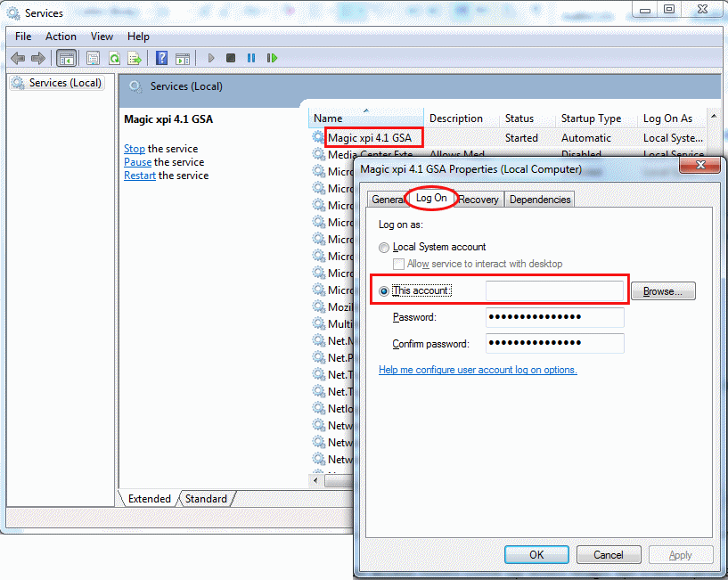Screen dimensions: 728x580
Task: Sort by the Description column header
Action: 462,118
